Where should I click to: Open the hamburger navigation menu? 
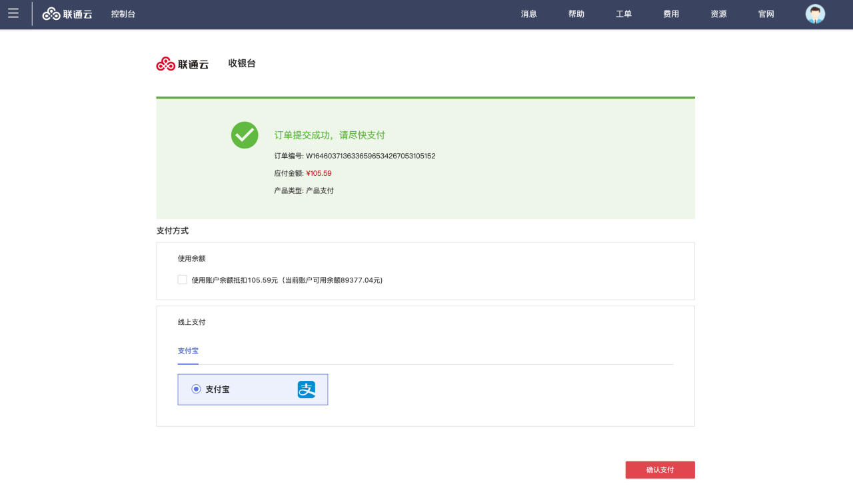tap(13, 14)
